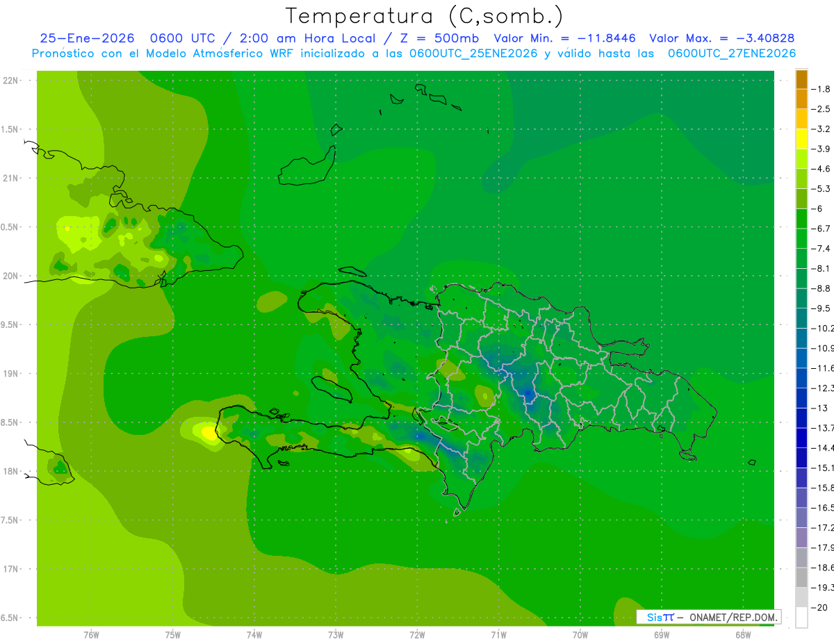Screen dimensions: 834x644
Task: Click the 19N latitude label
Action: pos(11,374)
